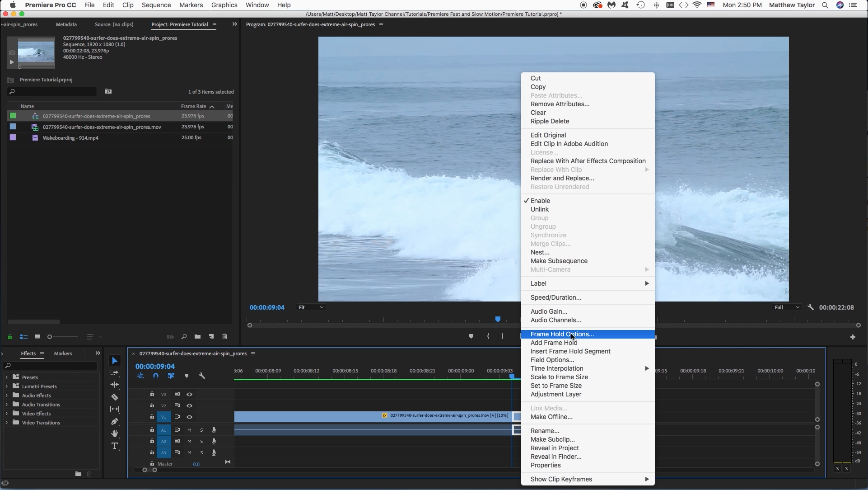Choose Add Frame Hold
Screen dimensions: 868x490
[x=588, y=343]
